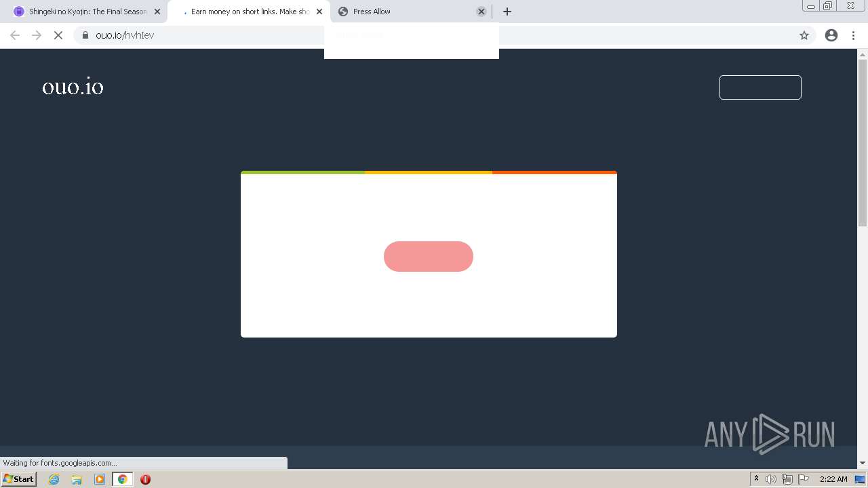Open the Chrome profile account menu
868x488 pixels.
click(x=831, y=35)
